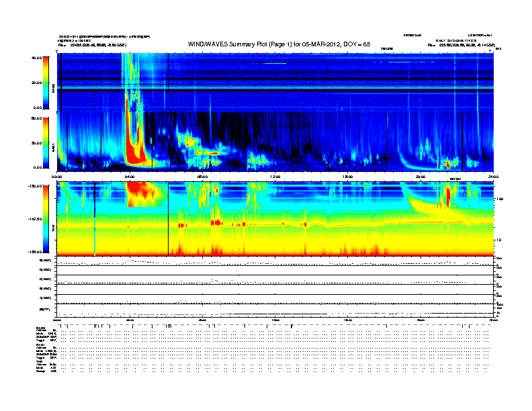Click 04:00 tick label under the bottom line plots
This screenshot has width=532, height=411.
[130, 320]
